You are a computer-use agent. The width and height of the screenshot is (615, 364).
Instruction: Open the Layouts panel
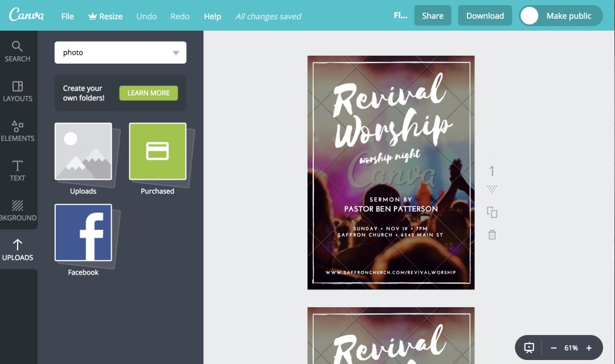[x=17, y=92]
